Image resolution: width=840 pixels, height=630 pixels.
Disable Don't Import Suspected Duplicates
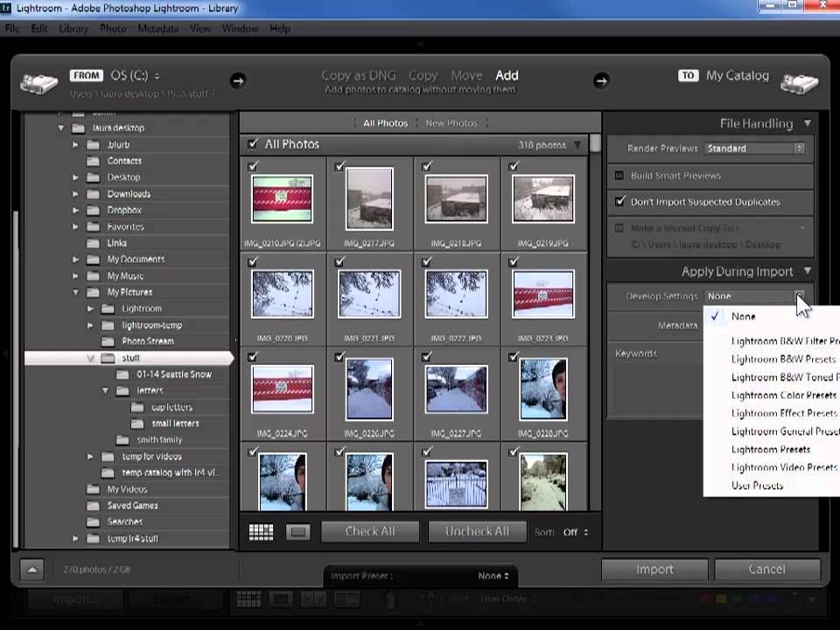pyautogui.click(x=619, y=202)
